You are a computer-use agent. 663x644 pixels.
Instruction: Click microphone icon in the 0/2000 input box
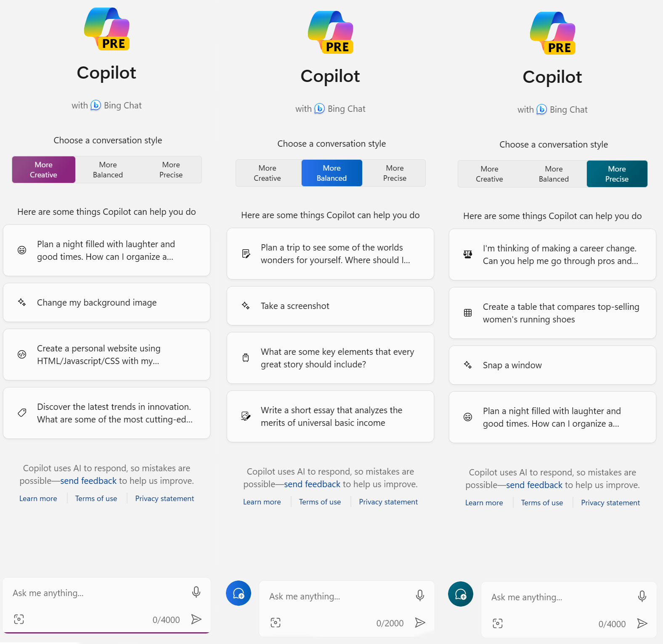[420, 595]
